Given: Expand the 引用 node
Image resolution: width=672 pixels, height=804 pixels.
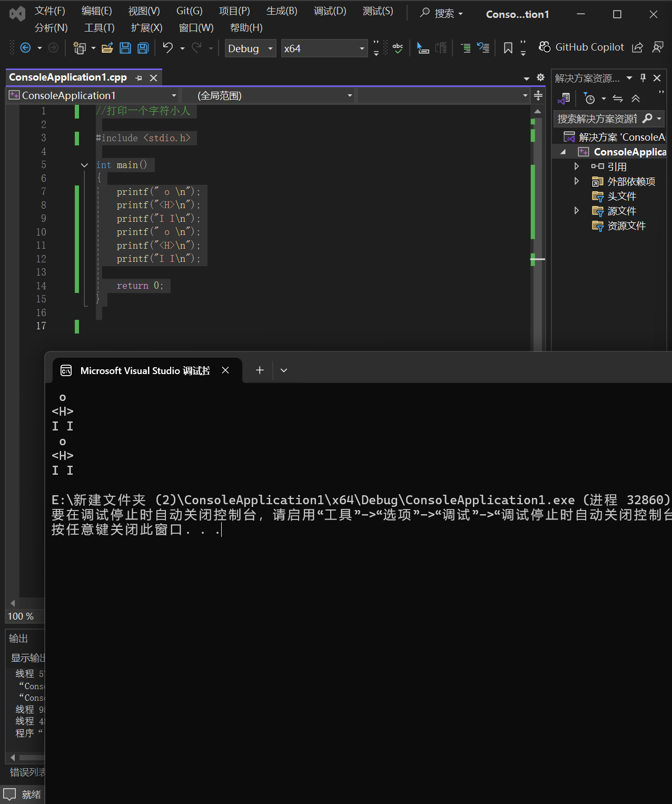Looking at the screenshot, I should point(577,166).
